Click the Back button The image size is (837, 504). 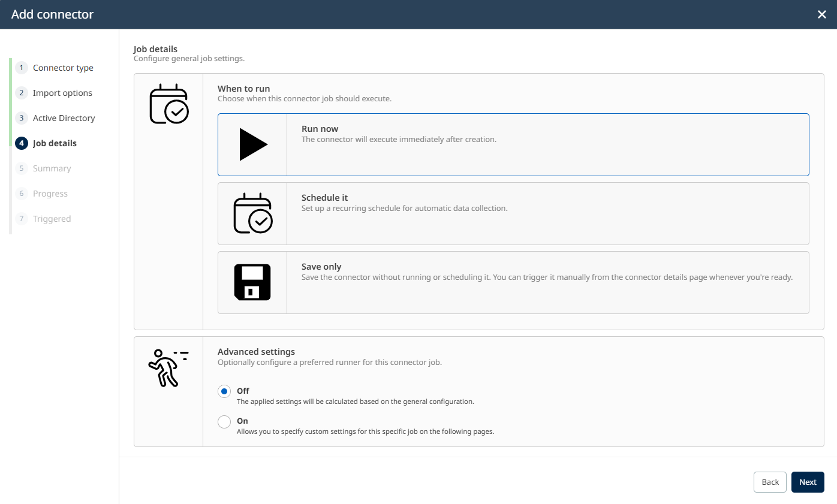770,482
